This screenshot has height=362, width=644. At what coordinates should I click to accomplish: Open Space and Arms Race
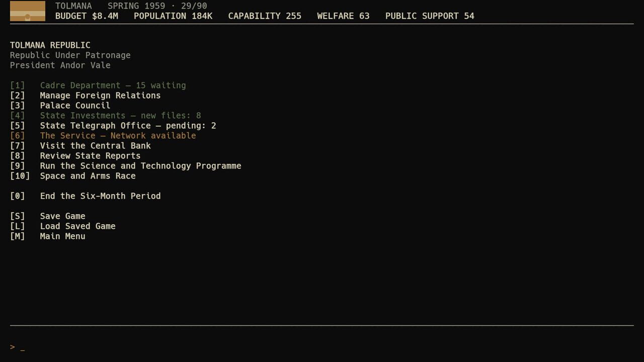[73, 176]
